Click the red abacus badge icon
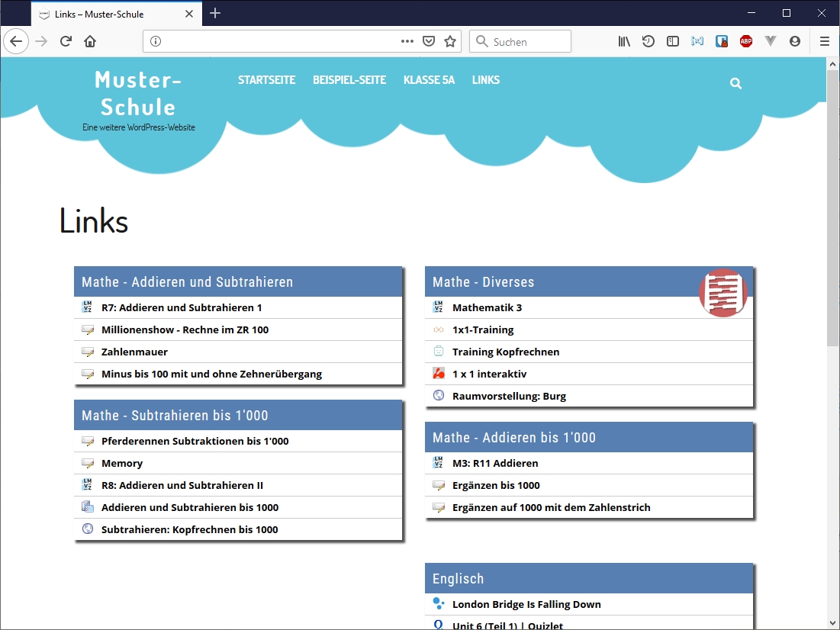 723,293
